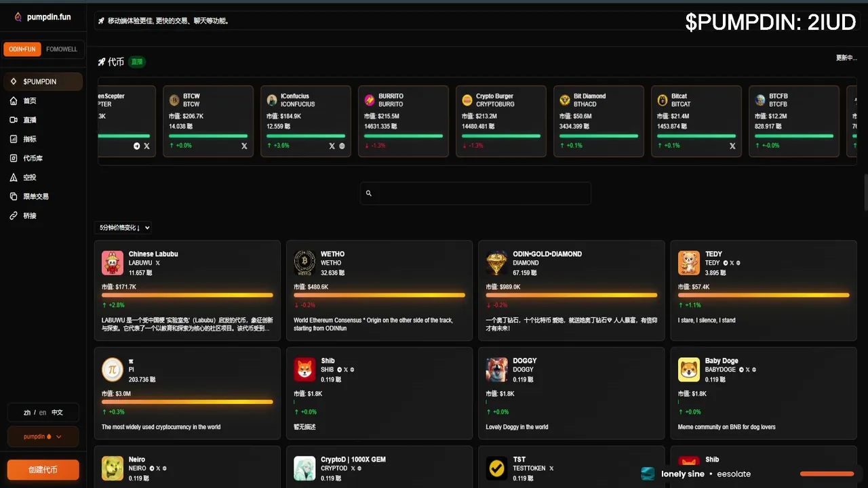Click the 市值: $50.6M Bit Diamond value
868x488 pixels.
577,117
